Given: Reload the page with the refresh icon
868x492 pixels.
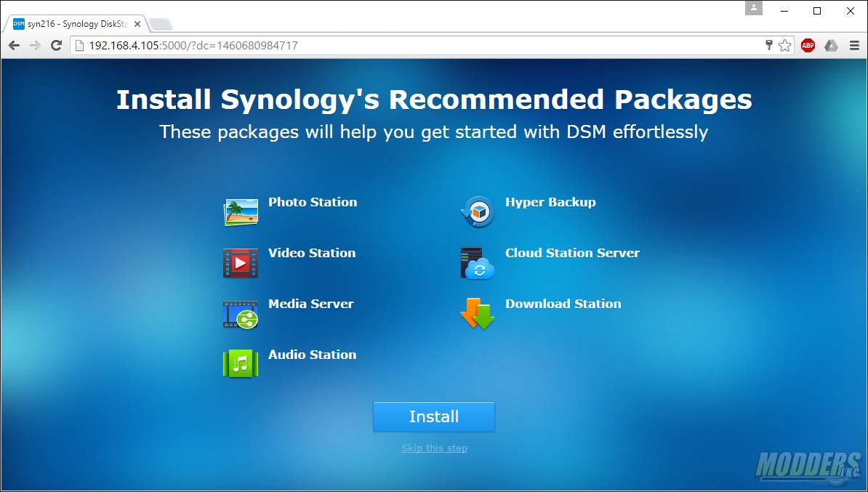Looking at the screenshot, I should pos(56,45).
